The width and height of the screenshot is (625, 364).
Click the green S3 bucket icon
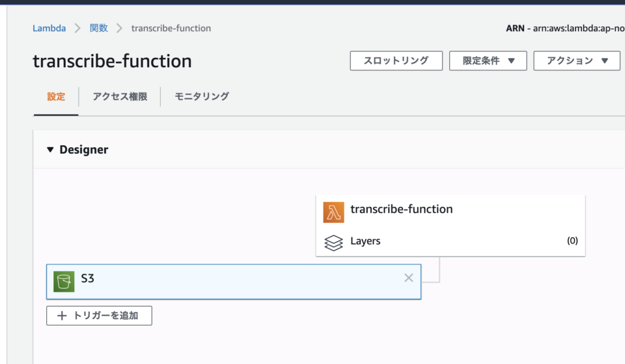(x=64, y=281)
